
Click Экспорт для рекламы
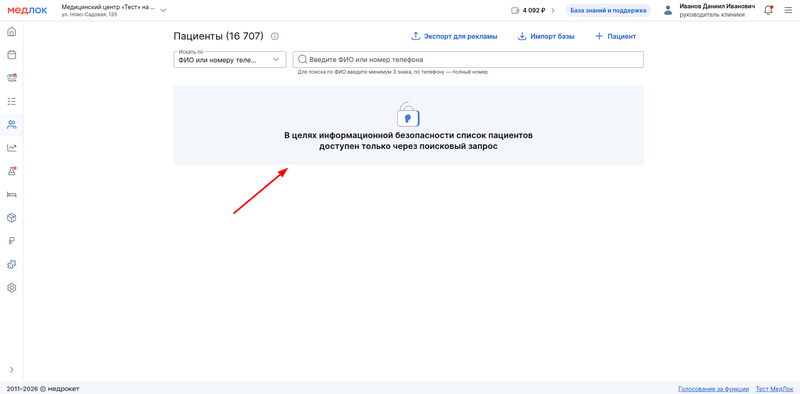454,36
